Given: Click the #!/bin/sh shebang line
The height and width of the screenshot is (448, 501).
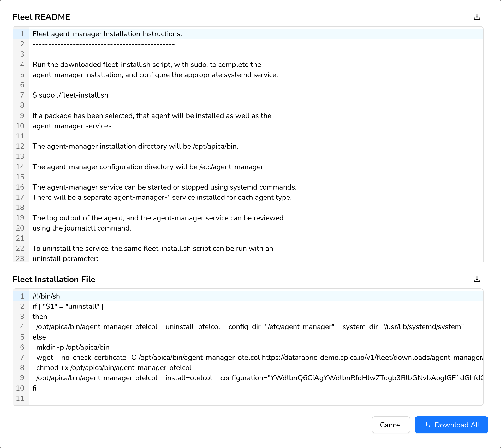Looking at the screenshot, I should point(46,296).
